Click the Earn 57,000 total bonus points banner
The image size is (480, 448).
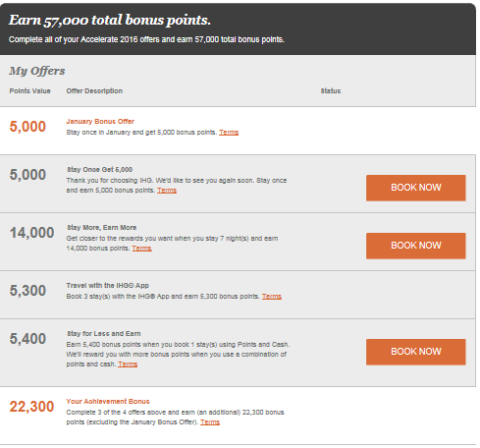tap(238, 29)
